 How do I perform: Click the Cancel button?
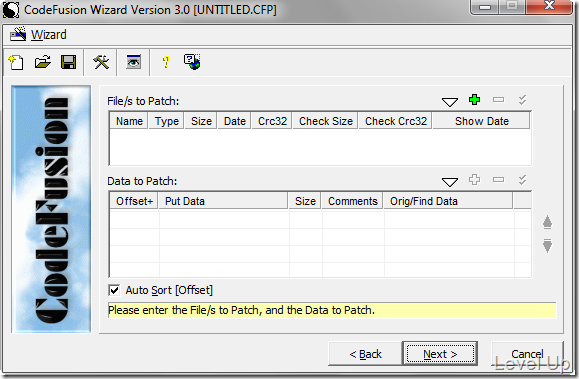tap(527, 354)
